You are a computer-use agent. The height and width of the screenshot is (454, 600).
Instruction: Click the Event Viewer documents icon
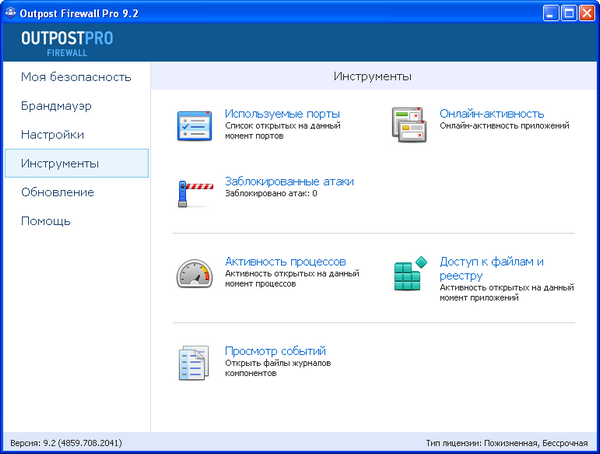pyautogui.click(x=194, y=361)
